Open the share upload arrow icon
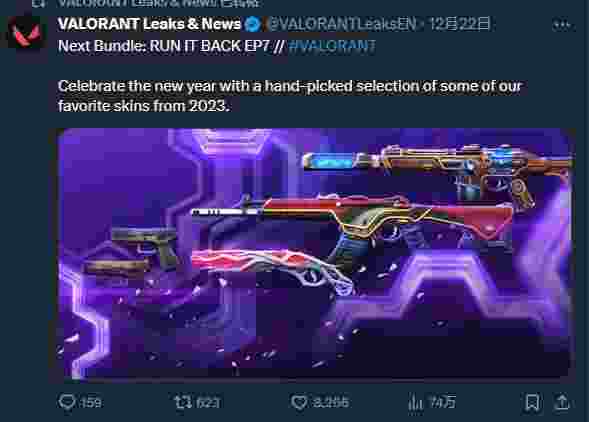 point(562,402)
